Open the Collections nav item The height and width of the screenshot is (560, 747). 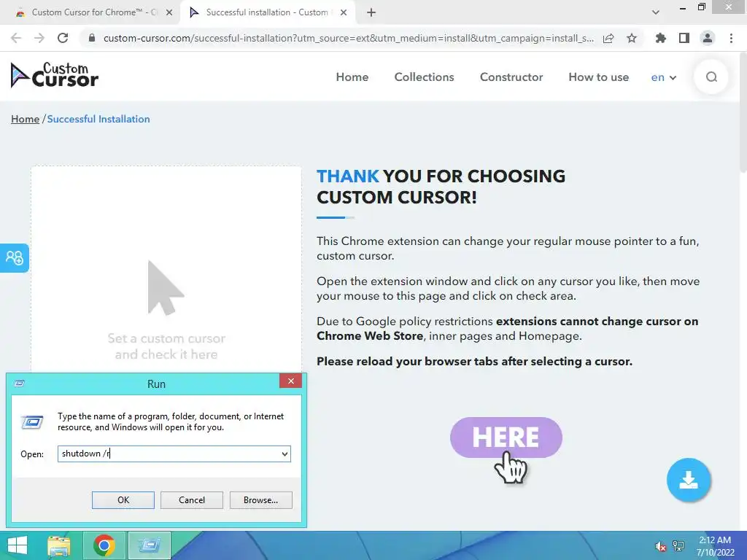pyautogui.click(x=424, y=77)
